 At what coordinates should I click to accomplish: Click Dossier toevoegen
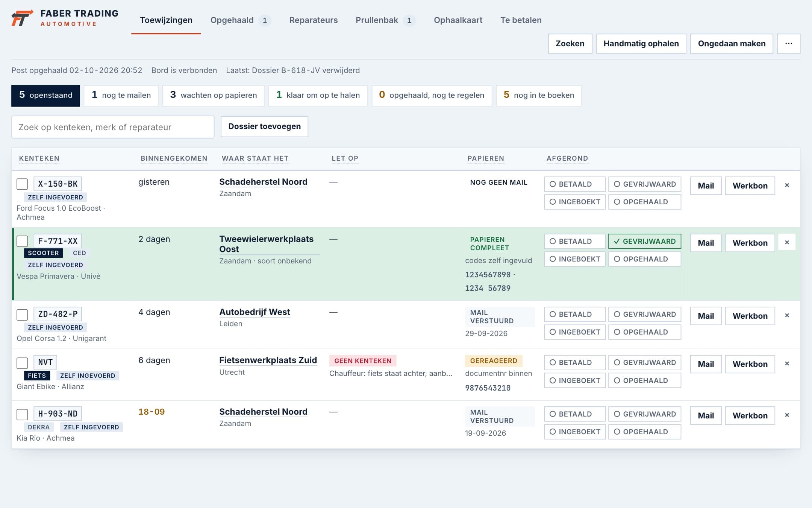click(264, 126)
